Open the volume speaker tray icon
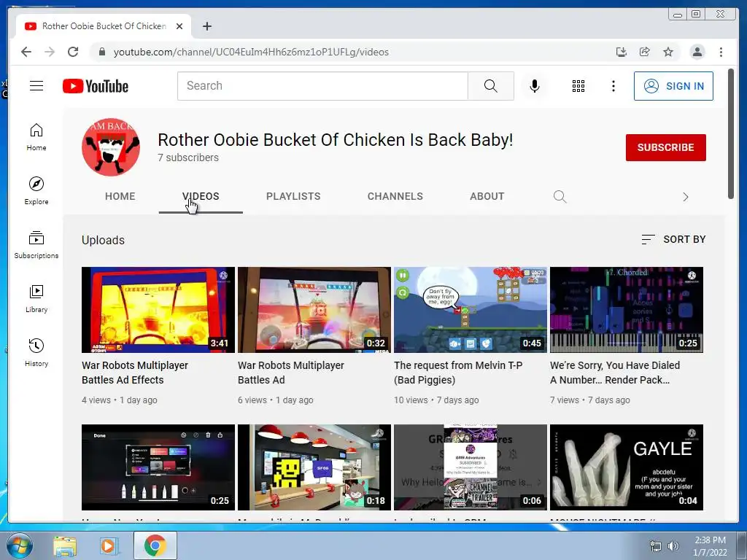Image resolution: width=747 pixels, height=560 pixels. click(x=673, y=546)
